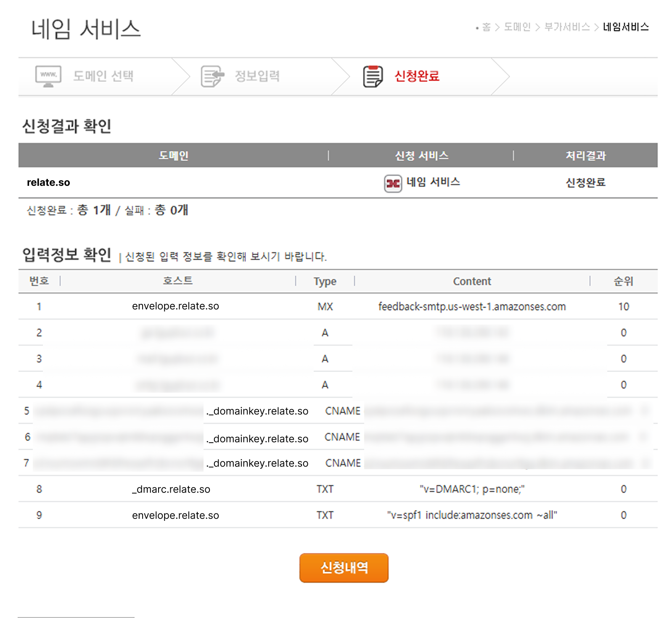Select the relate.so domain cell
Screen dimensions: 672x618
click(x=48, y=182)
